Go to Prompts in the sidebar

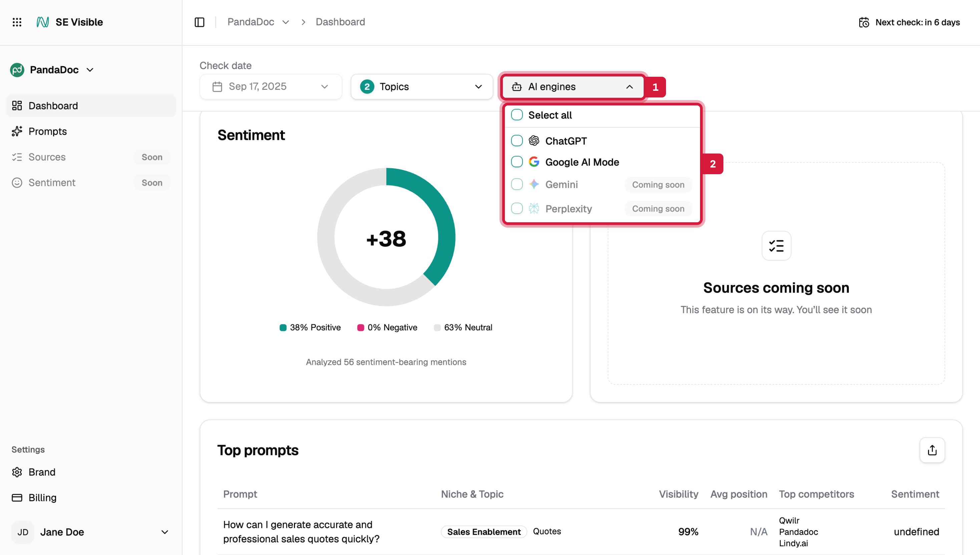48,131
